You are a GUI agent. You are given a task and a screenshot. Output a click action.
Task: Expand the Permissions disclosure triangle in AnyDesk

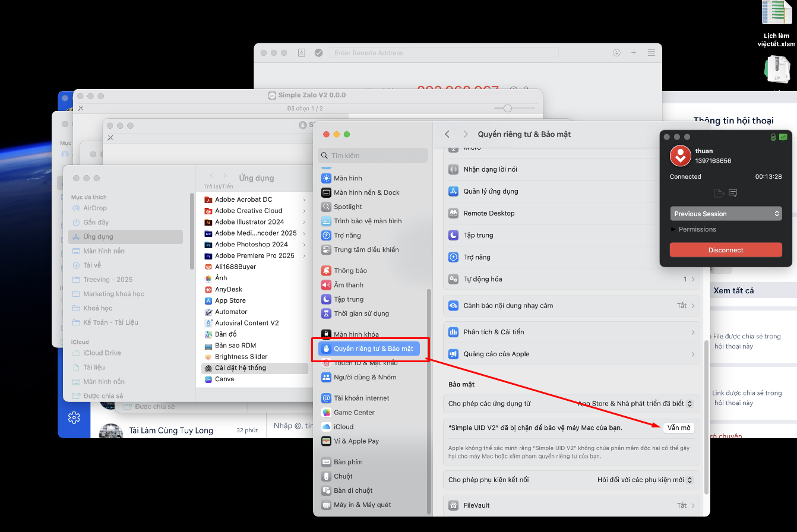(673, 229)
